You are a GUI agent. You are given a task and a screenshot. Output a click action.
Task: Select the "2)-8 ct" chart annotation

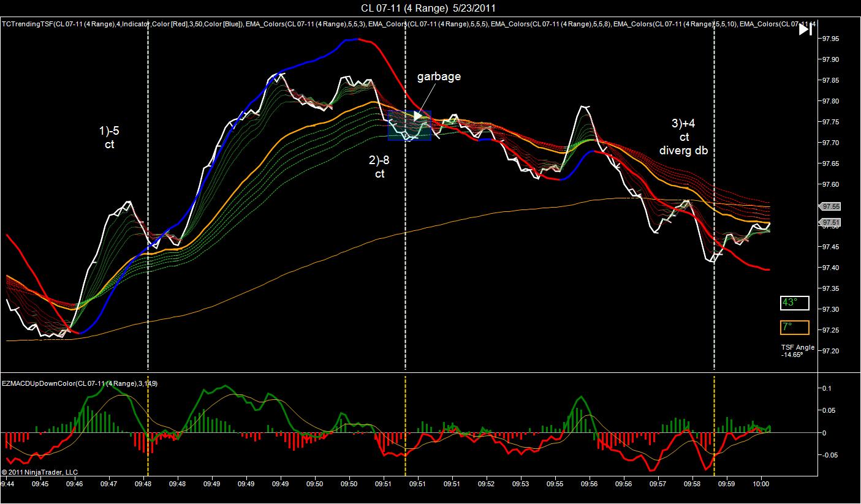[x=380, y=168]
